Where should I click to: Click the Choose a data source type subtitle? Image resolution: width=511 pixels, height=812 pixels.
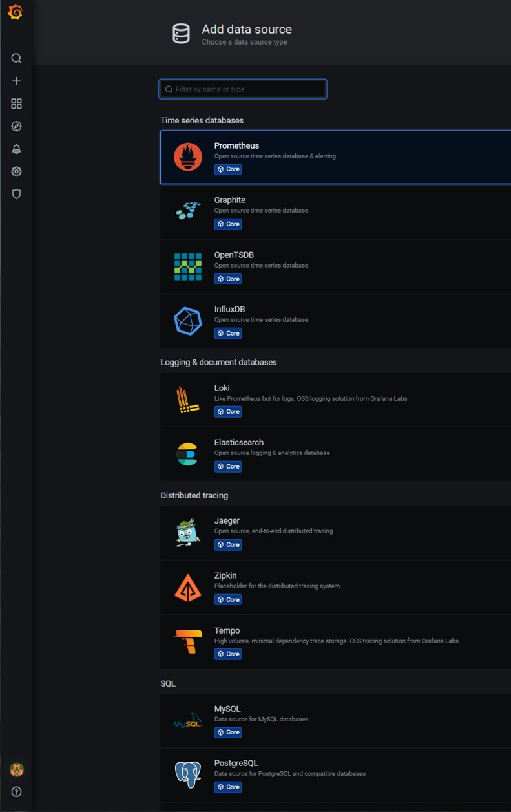pos(244,42)
